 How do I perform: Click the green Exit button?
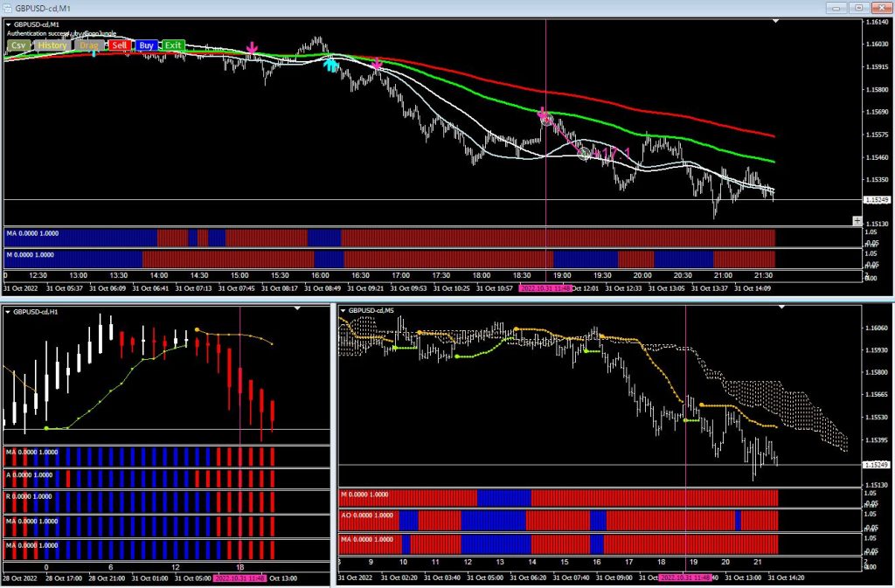tap(173, 45)
